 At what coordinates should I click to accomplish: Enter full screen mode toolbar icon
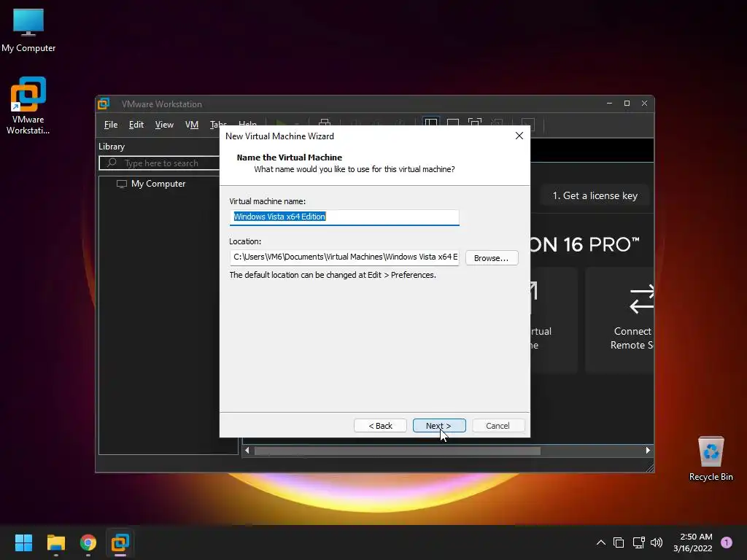pyautogui.click(x=475, y=124)
